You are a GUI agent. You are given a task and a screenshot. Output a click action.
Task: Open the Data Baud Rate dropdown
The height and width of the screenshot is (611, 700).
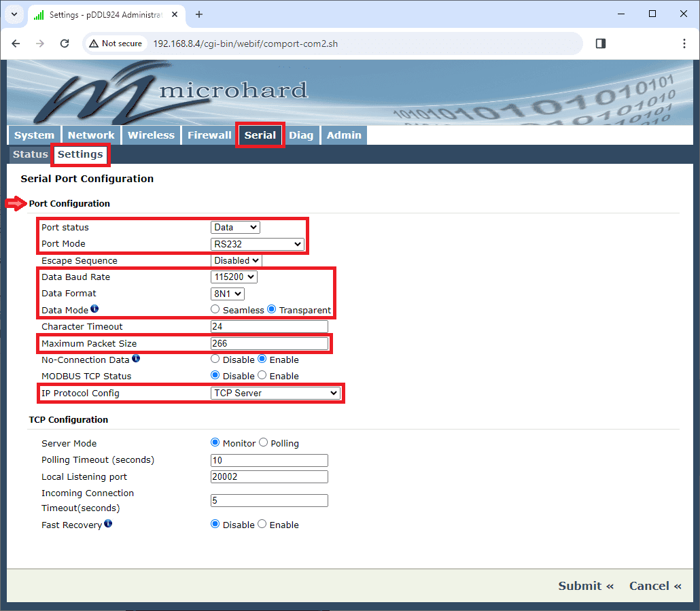tap(234, 277)
